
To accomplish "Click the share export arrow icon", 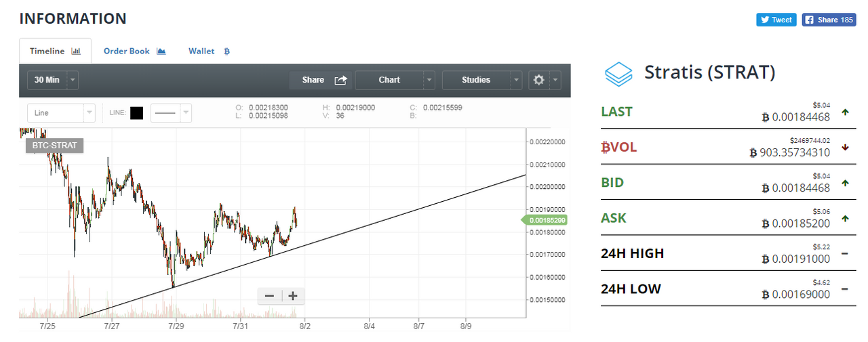I will [x=340, y=80].
